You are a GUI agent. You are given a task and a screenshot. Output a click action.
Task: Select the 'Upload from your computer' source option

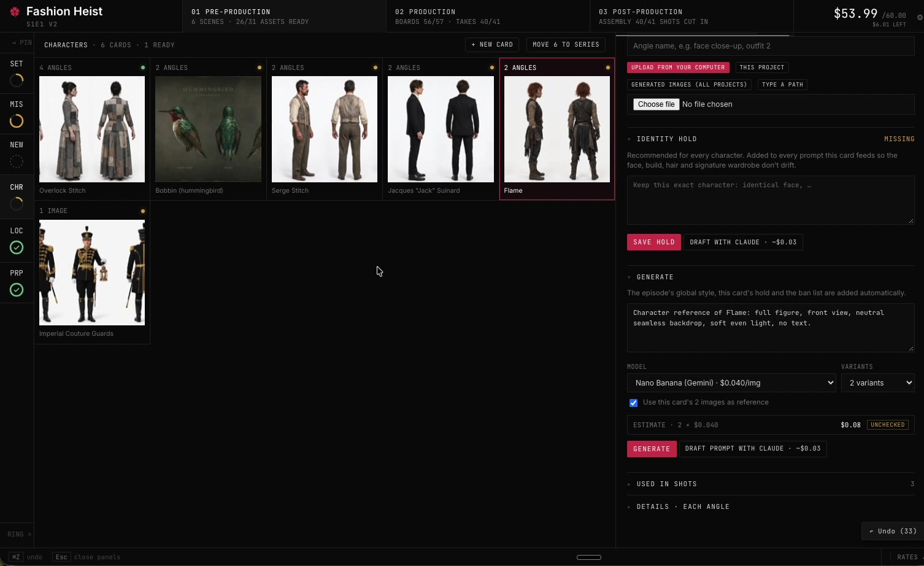click(678, 68)
